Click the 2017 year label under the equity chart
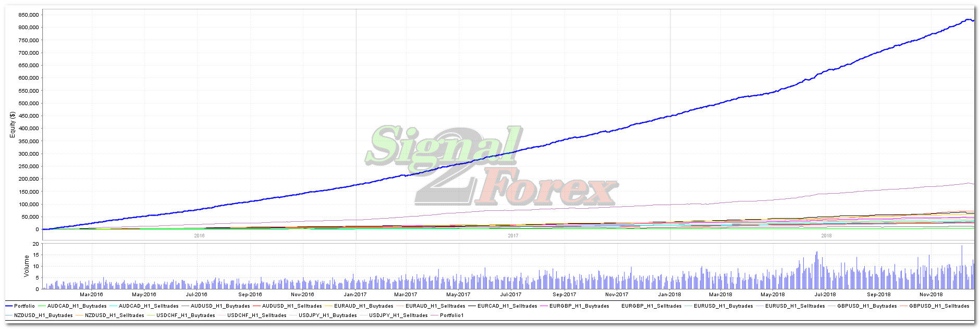This screenshot has height=329, width=980. click(513, 236)
